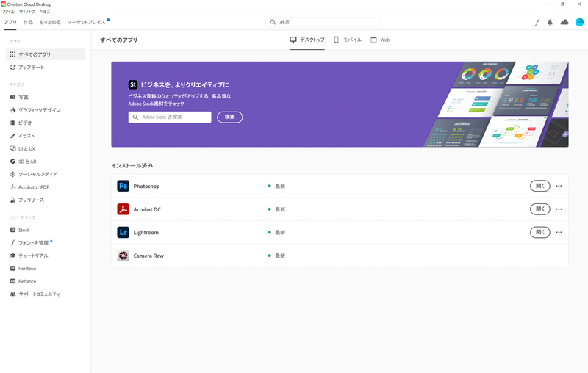Open the プレリリース category
Screen dimensions: 588x373
(26, 200)
